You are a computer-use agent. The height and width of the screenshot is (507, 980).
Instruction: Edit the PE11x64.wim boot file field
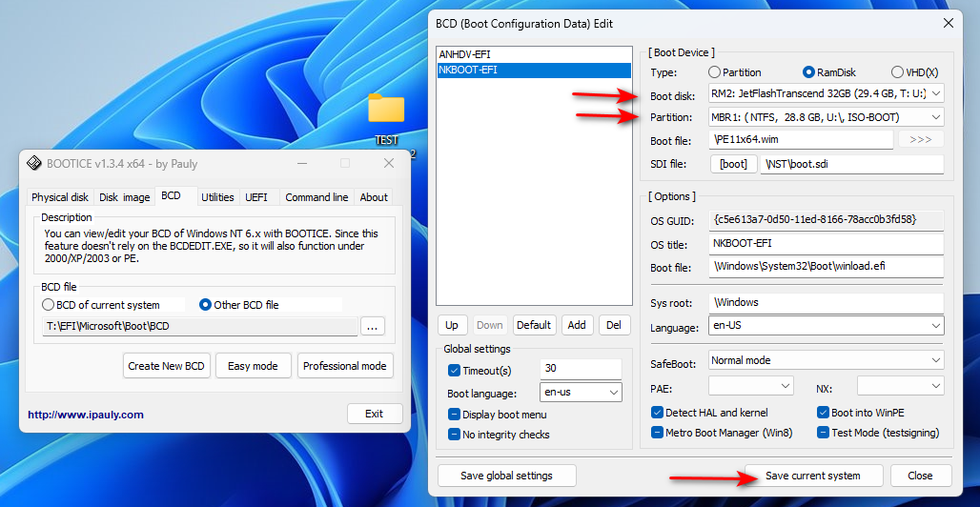coord(801,140)
